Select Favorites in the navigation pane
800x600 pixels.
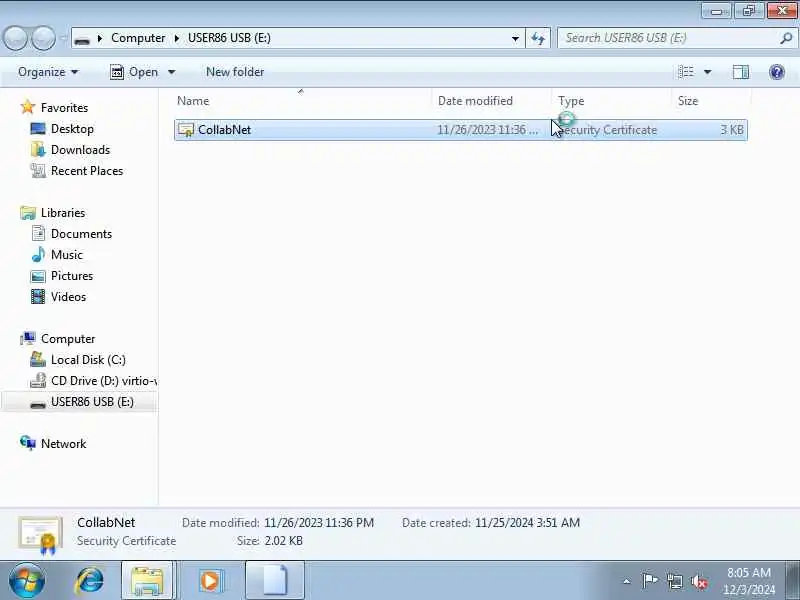coord(64,108)
